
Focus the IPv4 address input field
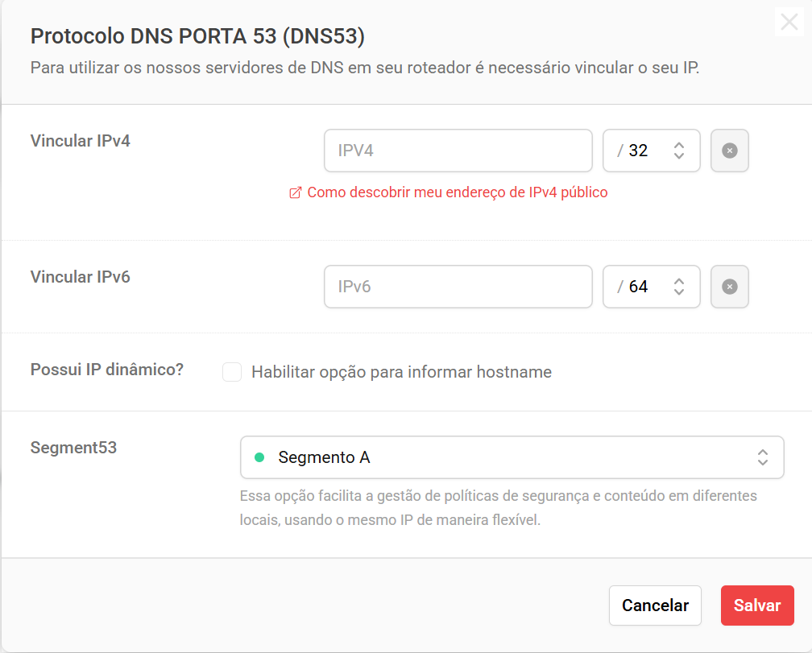[458, 151]
